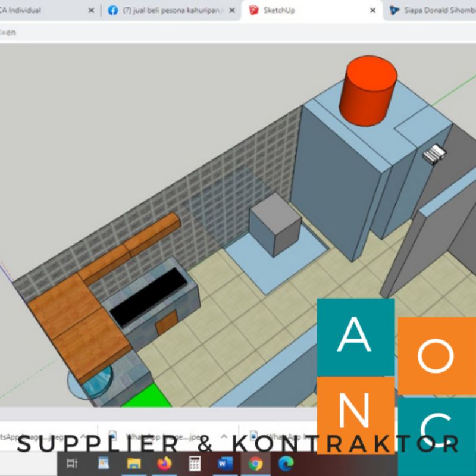Open the Calculator app in taskbar
This screenshot has width=476, height=476.
195,464
